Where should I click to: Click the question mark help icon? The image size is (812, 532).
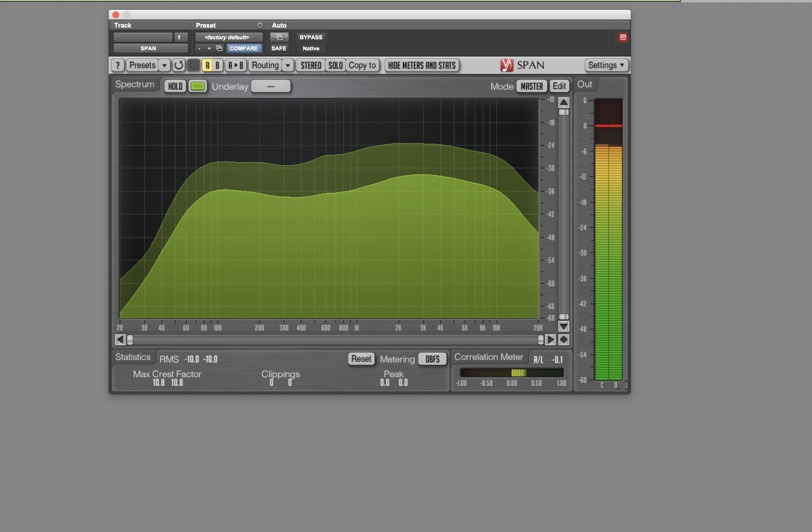pos(118,65)
